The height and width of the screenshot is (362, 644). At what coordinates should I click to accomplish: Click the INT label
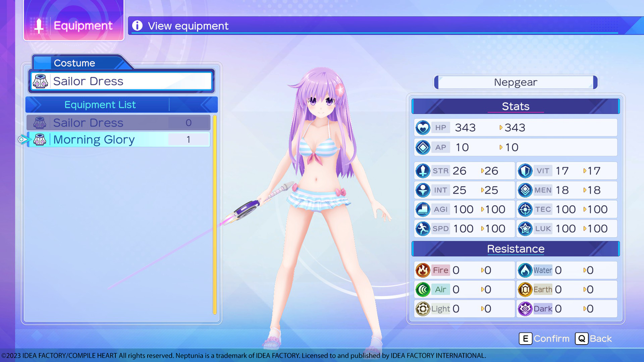(x=440, y=190)
